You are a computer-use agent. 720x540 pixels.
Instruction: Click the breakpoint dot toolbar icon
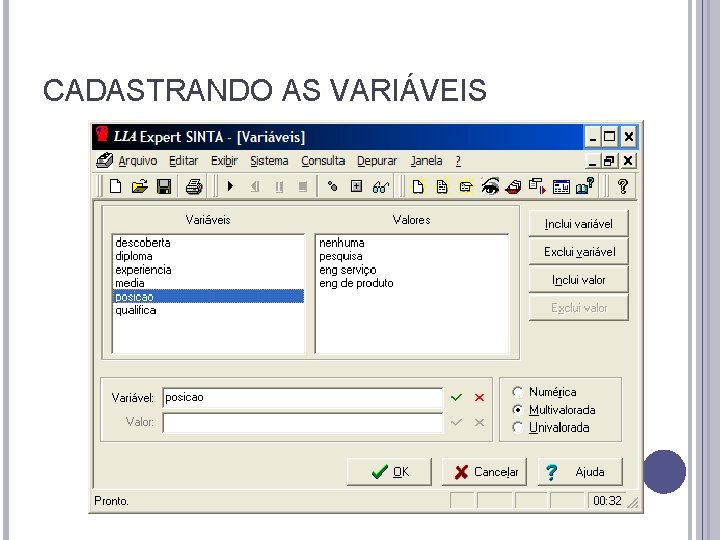click(332, 186)
